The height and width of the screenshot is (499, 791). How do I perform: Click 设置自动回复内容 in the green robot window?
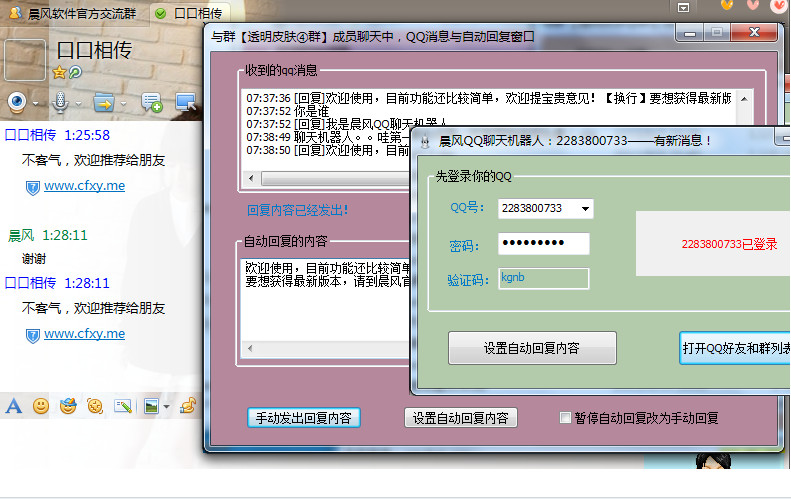pos(532,348)
